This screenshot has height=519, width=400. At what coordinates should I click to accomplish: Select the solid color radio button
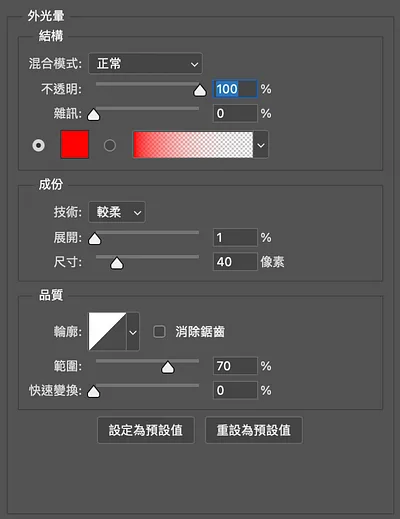[x=38, y=145]
